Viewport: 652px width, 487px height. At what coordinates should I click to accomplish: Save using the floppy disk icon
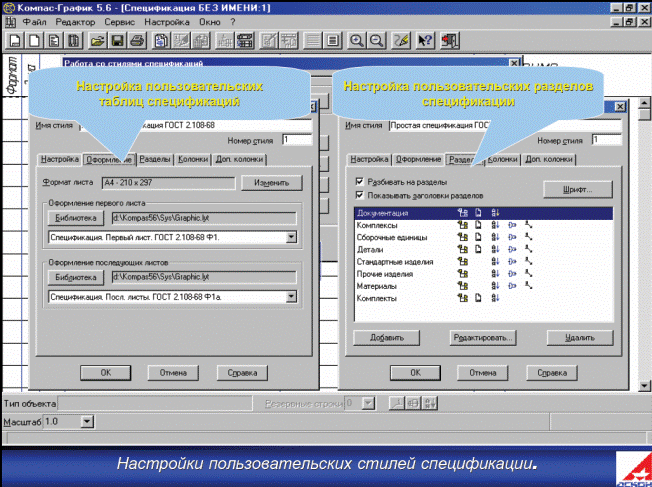(x=117, y=41)
